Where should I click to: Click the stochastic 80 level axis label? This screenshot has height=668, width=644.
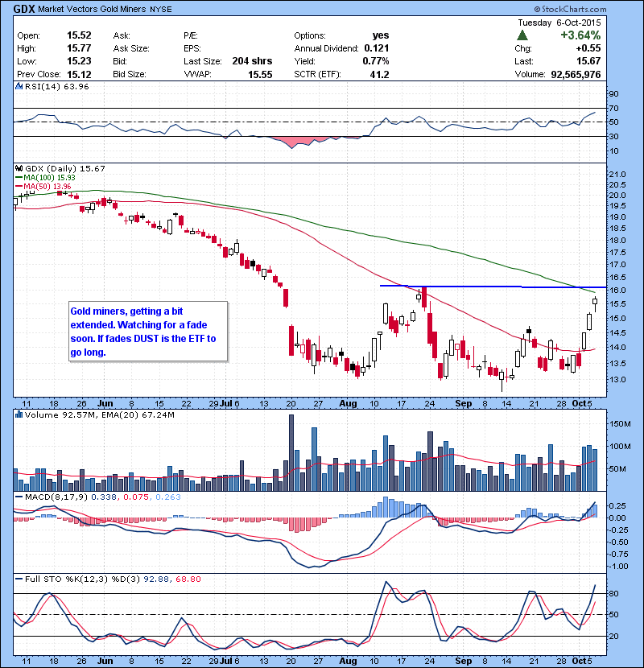tap(614, 593)
